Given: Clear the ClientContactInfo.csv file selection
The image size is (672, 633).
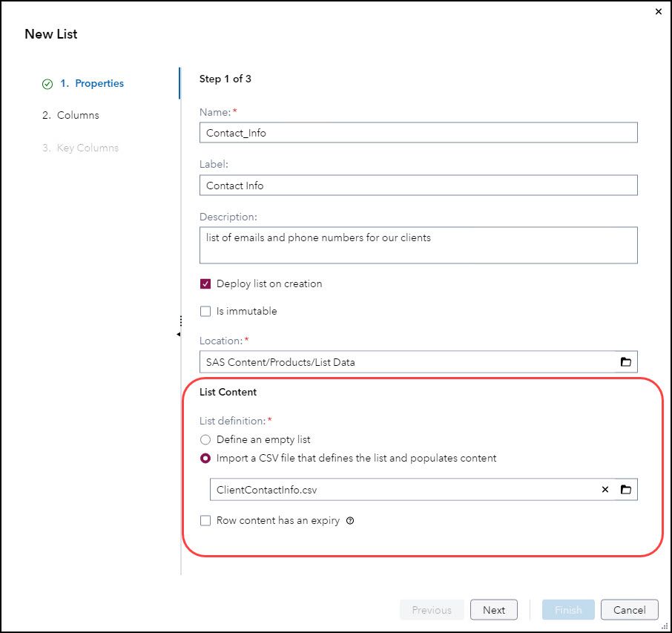Looking at the screenshot, I should (x=605, y=489).
